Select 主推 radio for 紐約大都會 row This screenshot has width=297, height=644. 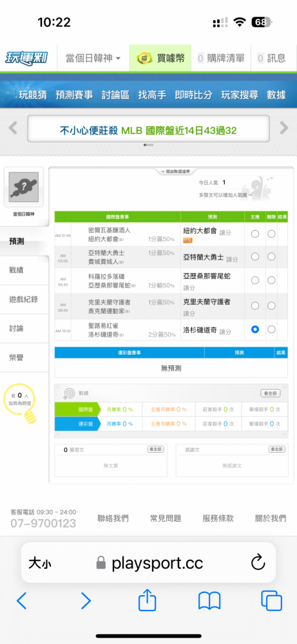pos(255,234)
